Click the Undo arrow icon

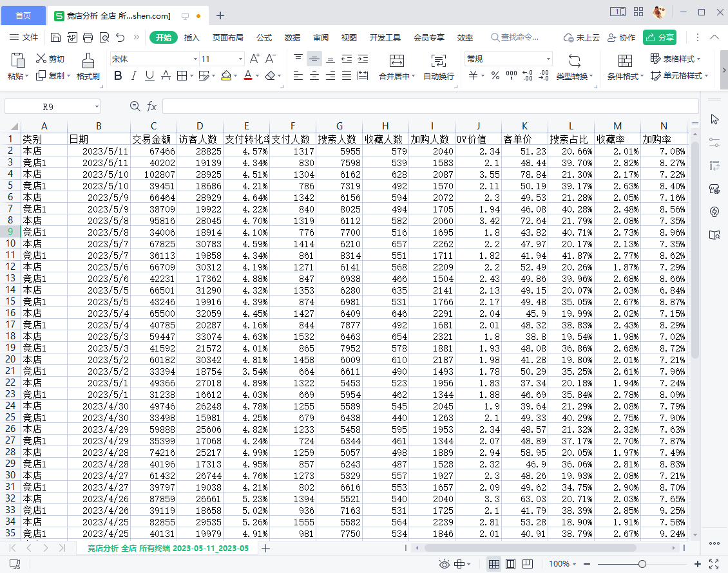pos(120,37)
